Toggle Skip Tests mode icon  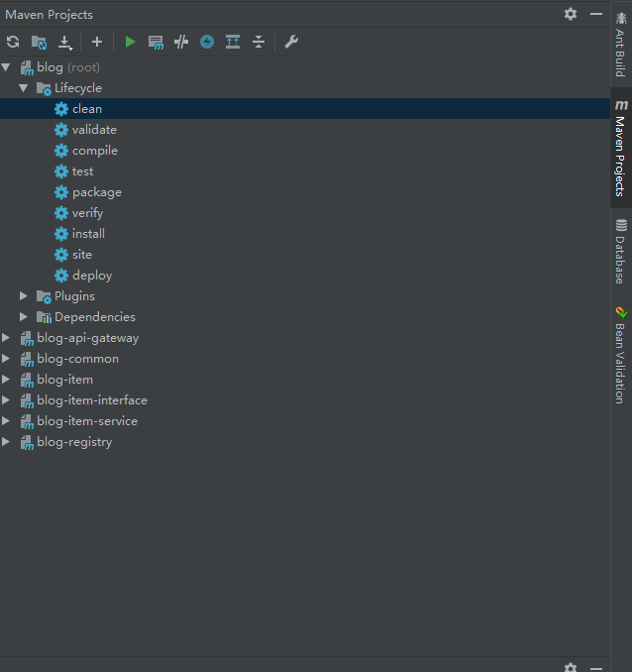tap(207, 42)
